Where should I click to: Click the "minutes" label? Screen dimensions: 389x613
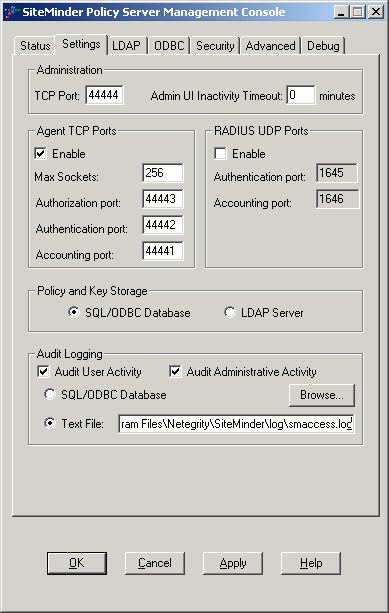point(337,96)
